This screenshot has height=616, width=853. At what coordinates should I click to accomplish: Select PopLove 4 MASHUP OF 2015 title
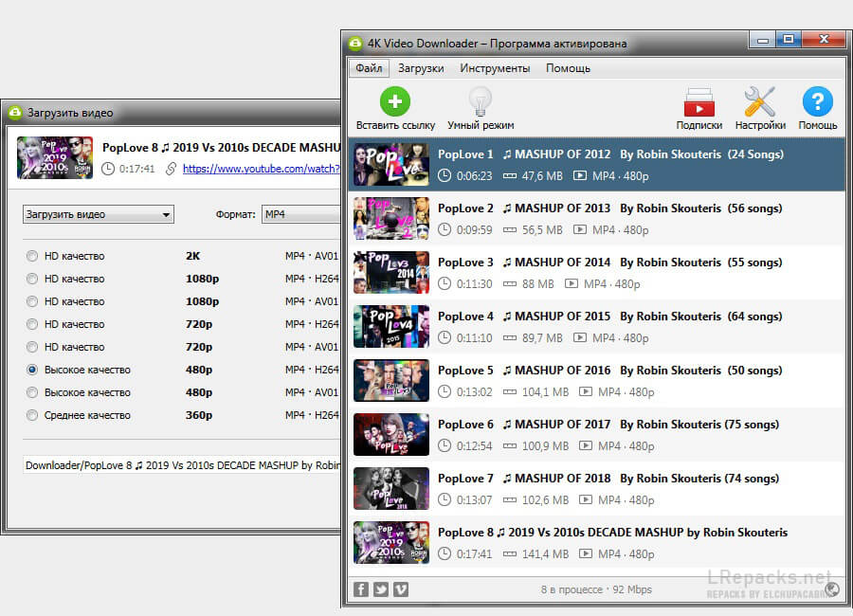609,317
